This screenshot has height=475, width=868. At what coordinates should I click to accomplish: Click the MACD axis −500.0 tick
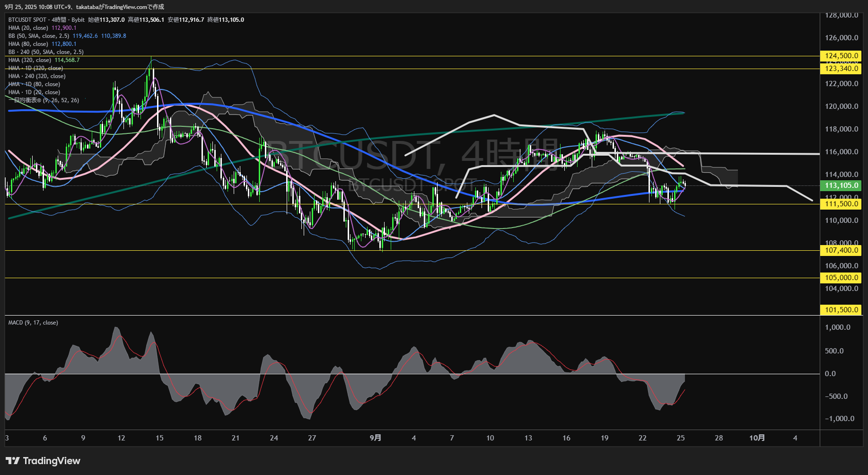point(836,396)
